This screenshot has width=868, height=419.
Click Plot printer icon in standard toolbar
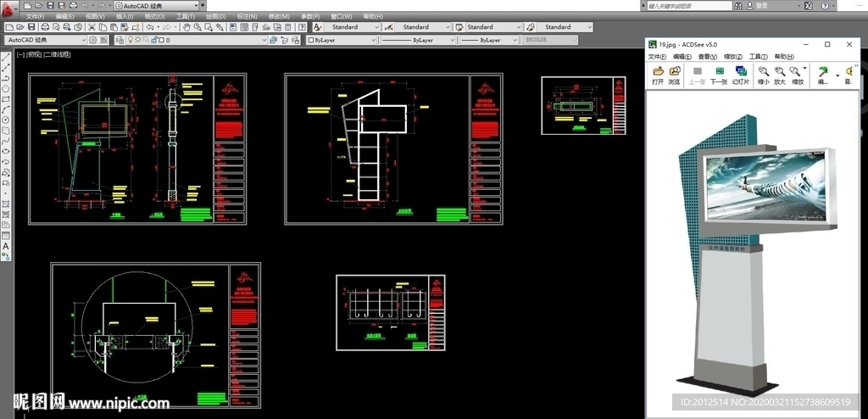(x=46, y=26)
